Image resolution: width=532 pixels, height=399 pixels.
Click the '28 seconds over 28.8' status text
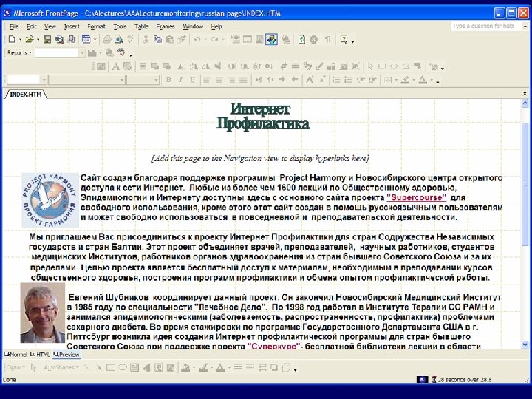point(465,379)
